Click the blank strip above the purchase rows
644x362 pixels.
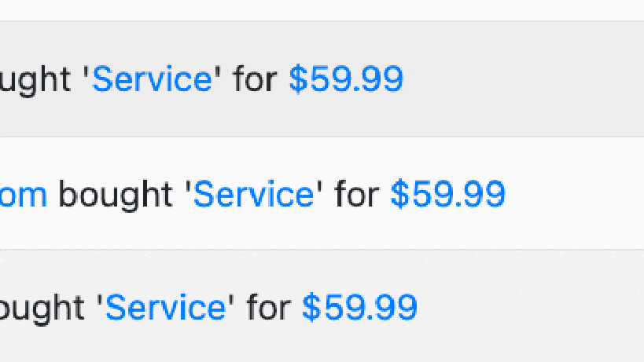(315, 9)
